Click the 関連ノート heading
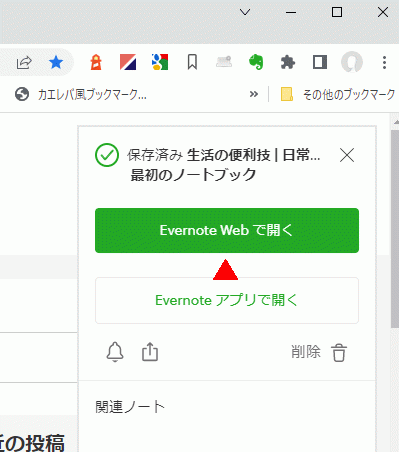399x452 pixels. (130, 407)
